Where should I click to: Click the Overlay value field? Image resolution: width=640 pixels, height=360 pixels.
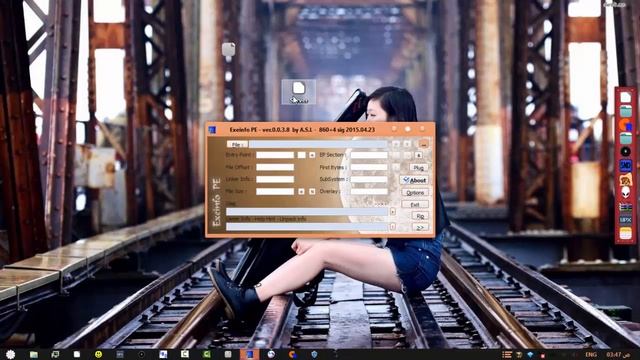tap(369, 191)
